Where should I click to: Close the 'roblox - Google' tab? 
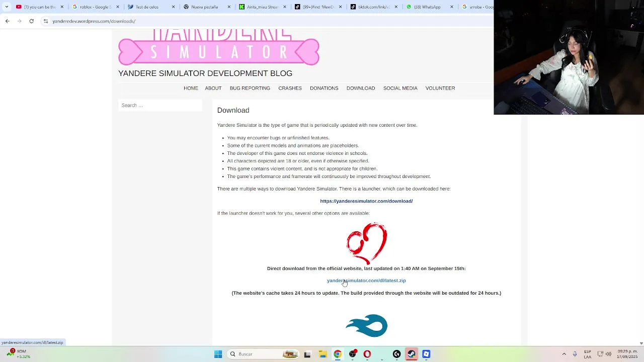click(x=118, y=7)
